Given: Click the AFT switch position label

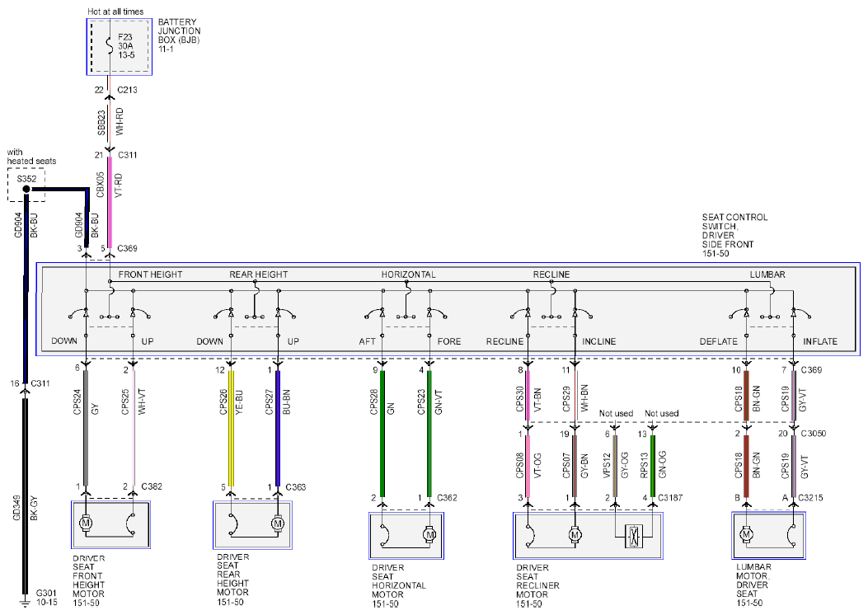Looking at the screenshot, I should coord(367,341).
